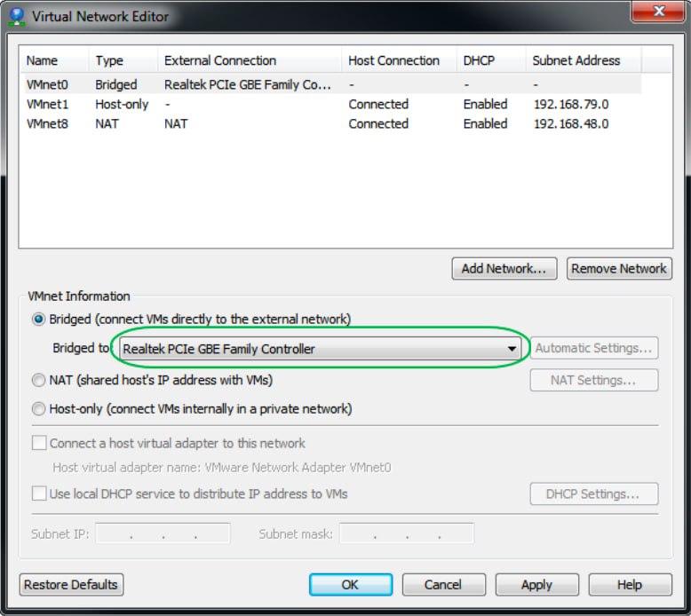The image size is (691, 616).
Task: Click the 192.168.79.0 subnet address cell
Action: pyautogui.click(x=571, y=105)
